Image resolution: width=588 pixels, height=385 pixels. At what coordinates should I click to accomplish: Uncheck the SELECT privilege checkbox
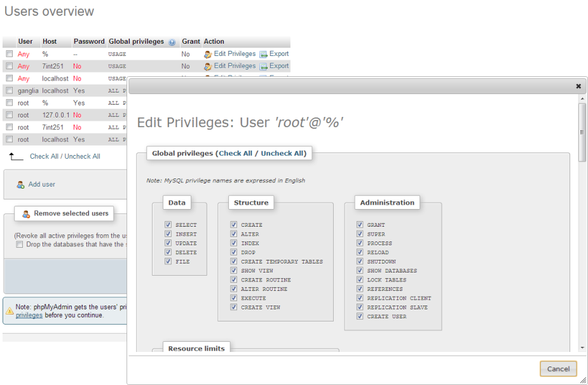pyautogui.click(x=168, y=225)
